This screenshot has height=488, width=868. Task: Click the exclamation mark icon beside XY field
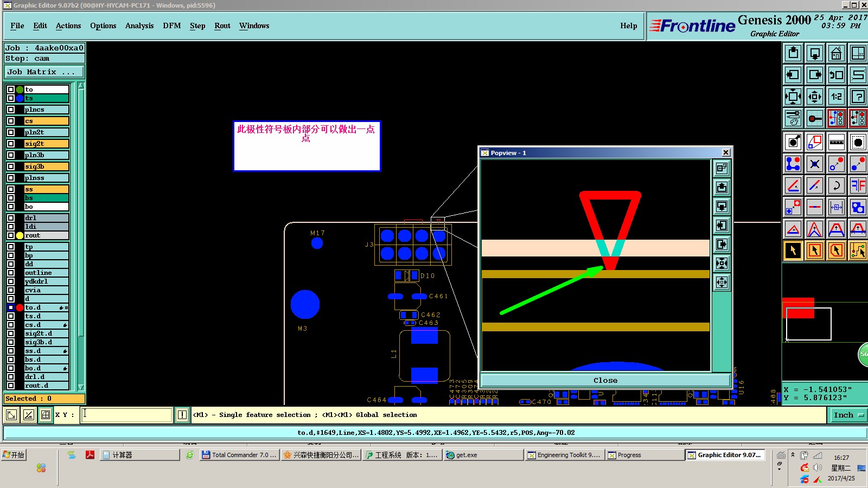182,415
